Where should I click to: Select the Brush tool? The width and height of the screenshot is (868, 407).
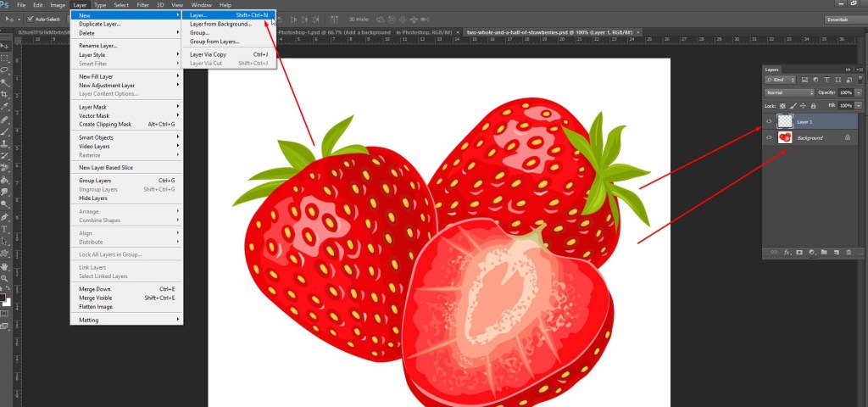[x=5, y=131]
